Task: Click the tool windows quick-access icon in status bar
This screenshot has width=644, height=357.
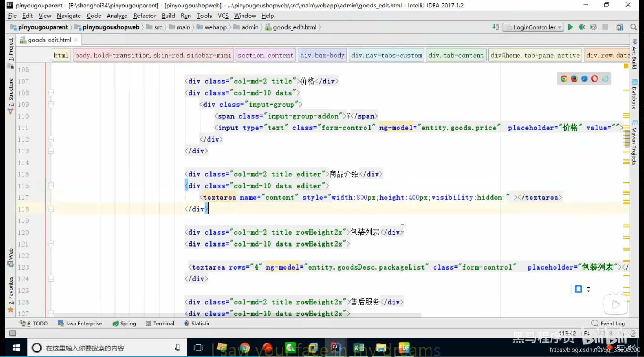Action: point(13,334)
